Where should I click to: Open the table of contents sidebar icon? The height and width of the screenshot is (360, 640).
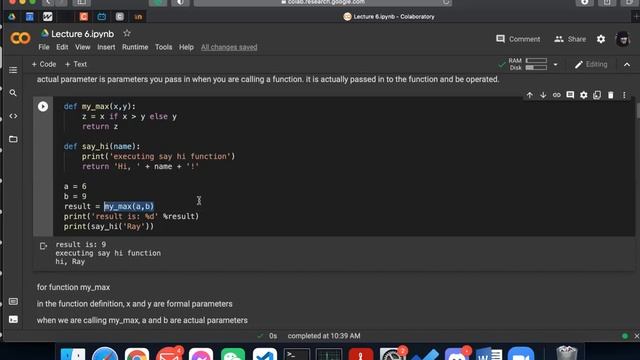13,70
